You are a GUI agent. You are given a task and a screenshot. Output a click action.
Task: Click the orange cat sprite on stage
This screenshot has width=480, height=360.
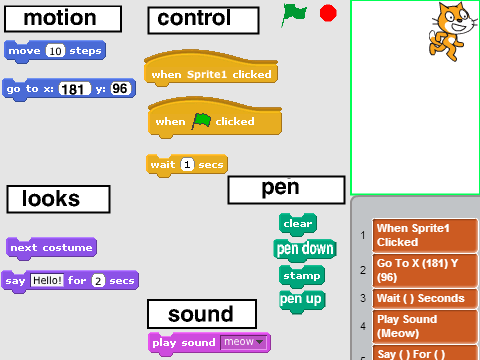[452, 32]
